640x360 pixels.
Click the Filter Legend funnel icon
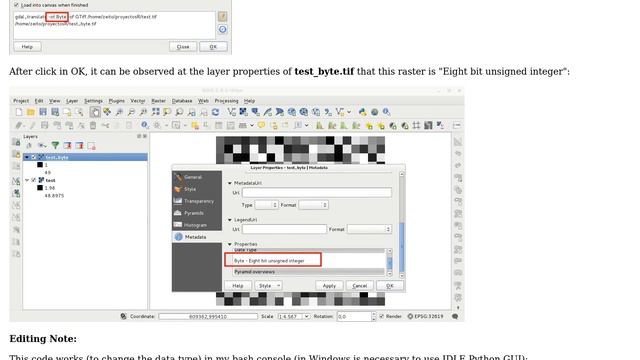pyautogui.click(x=55, y=145)
